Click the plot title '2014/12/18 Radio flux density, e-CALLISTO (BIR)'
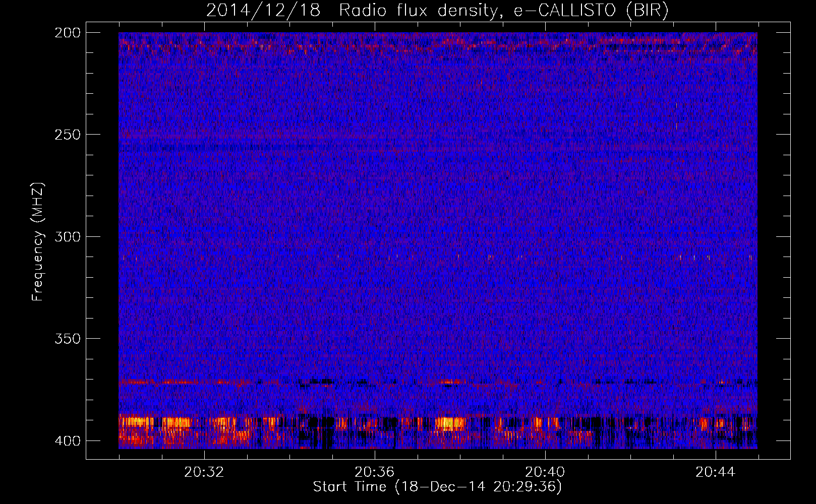Screen dimensions: 816x504 click(437, 11)
